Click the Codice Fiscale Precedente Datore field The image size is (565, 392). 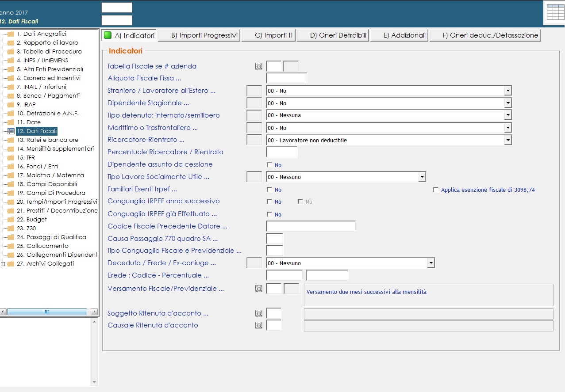pos(311,226)
